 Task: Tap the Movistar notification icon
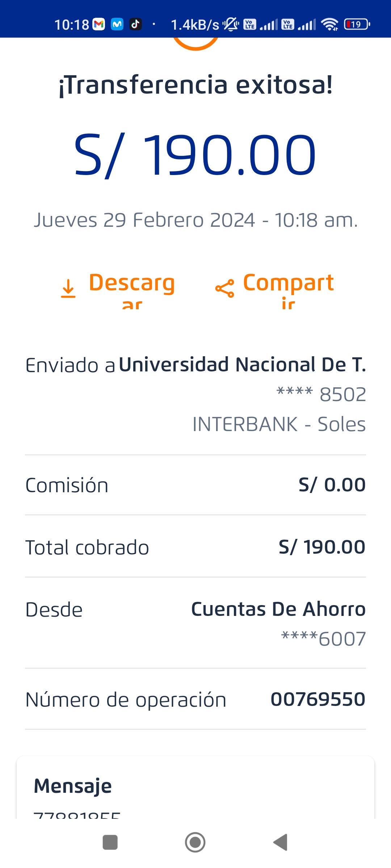click(117, 24)
